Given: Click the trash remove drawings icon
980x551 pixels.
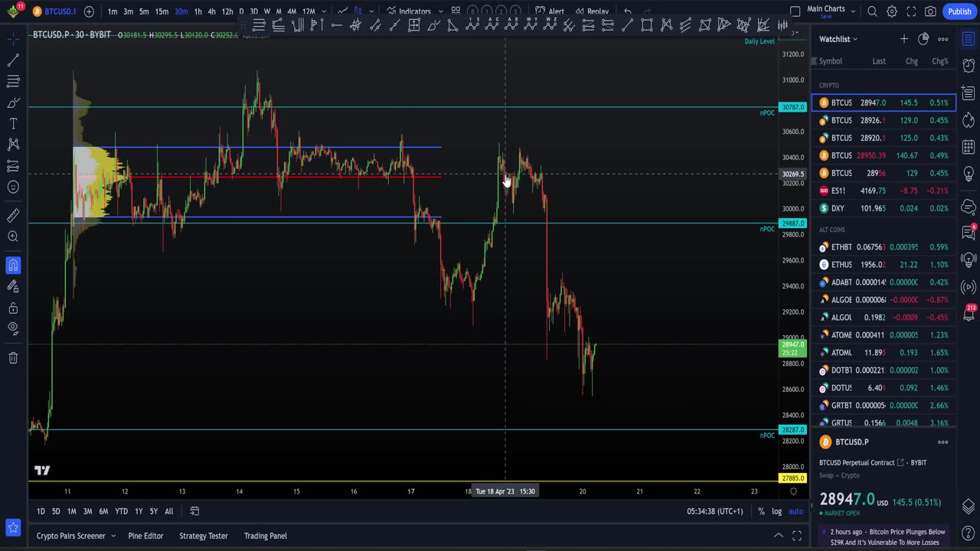Looking at the screenshot, I should pyautogui.click(x=13, y=357).
